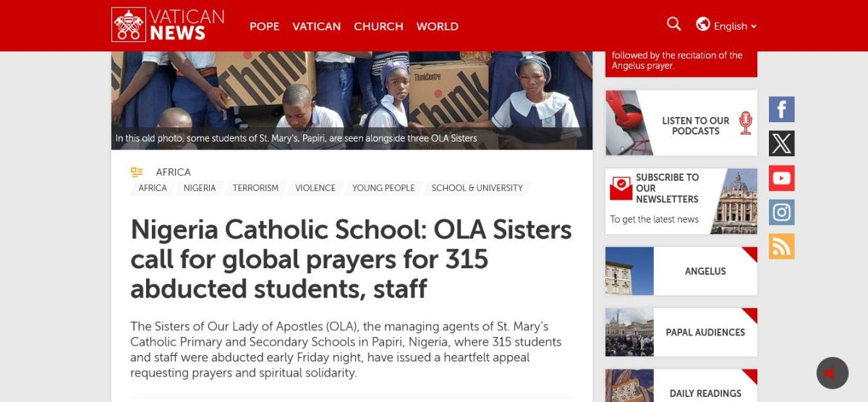
Task: Open the Instagram icon
Action: [x=782, y=212]
